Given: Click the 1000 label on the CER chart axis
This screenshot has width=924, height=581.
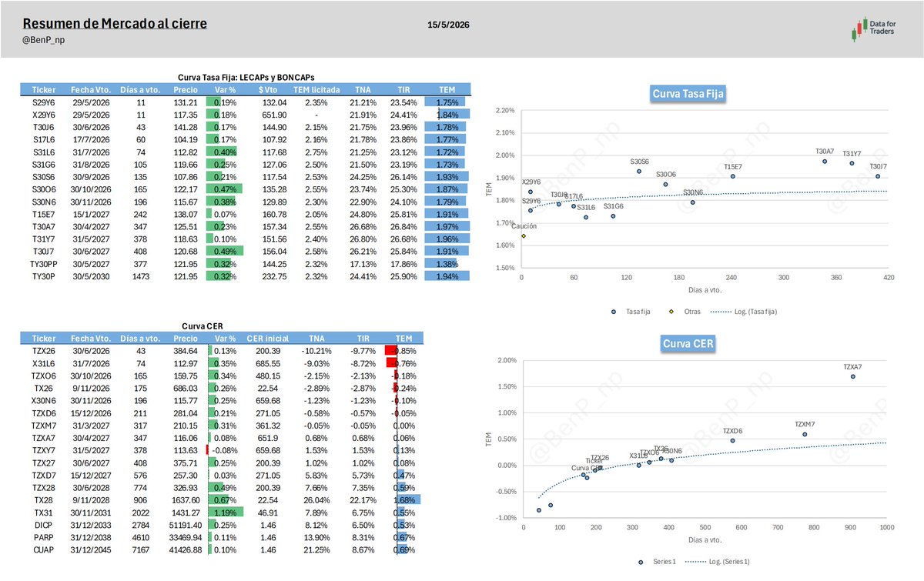Looking at the screenshot, I should pos(886,527).
